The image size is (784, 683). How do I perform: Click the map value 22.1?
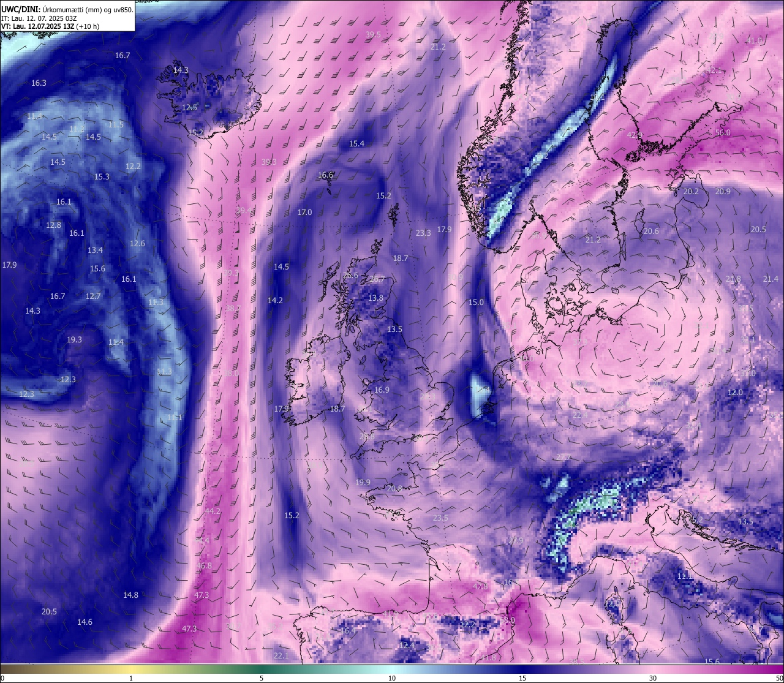[x=281, y=655]
